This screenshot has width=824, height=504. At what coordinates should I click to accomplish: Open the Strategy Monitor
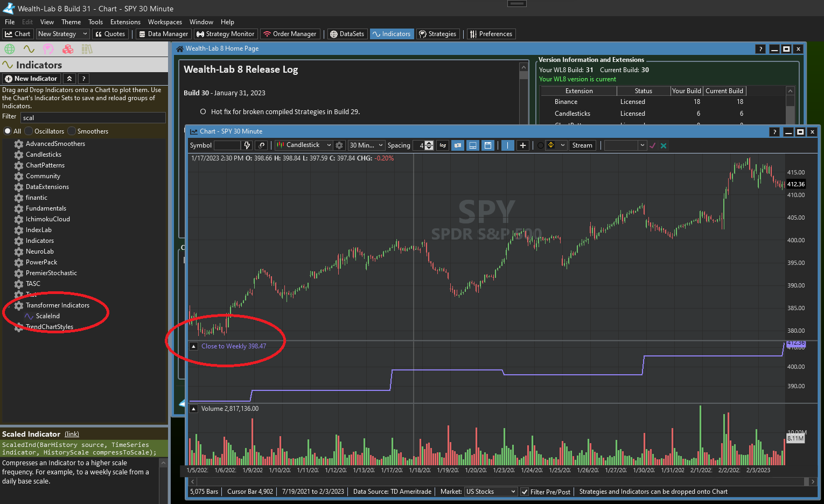(225, 34)
